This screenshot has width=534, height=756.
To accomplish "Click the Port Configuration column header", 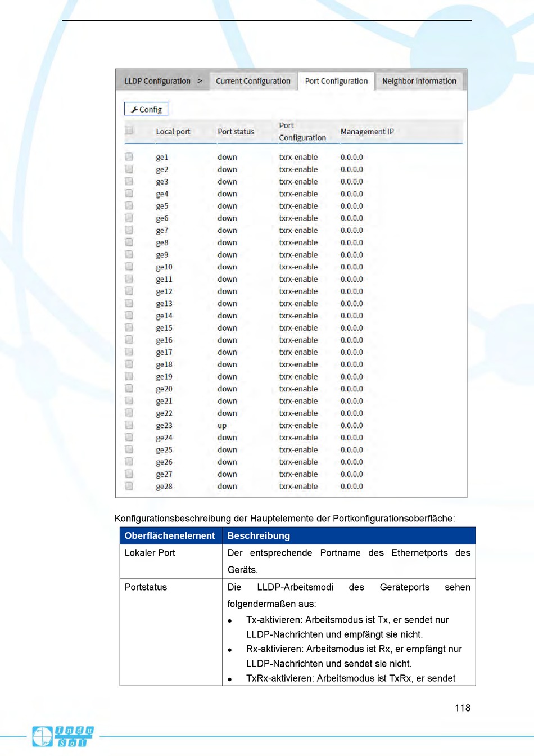I will coord(302,132).
